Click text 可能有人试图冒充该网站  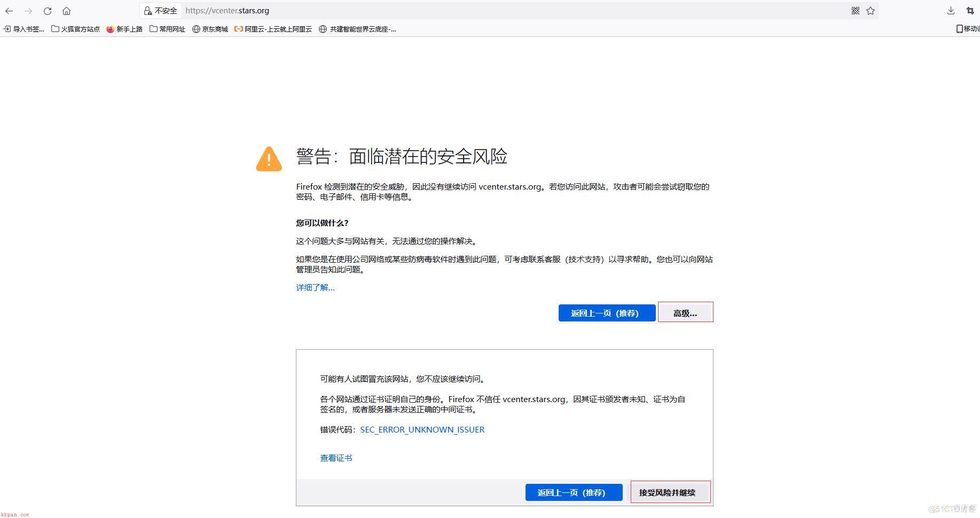pyautogui.click(x=364, y=379)
